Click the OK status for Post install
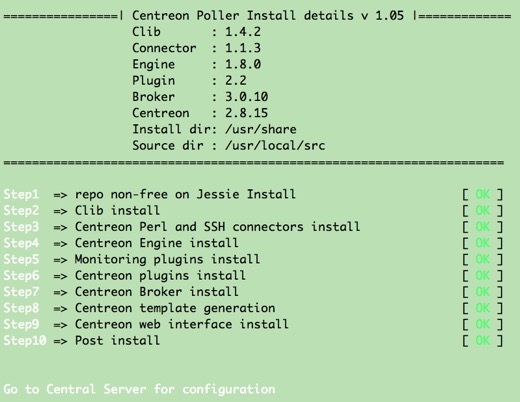This screenshot has width=520, height=402. coord(483,341)
